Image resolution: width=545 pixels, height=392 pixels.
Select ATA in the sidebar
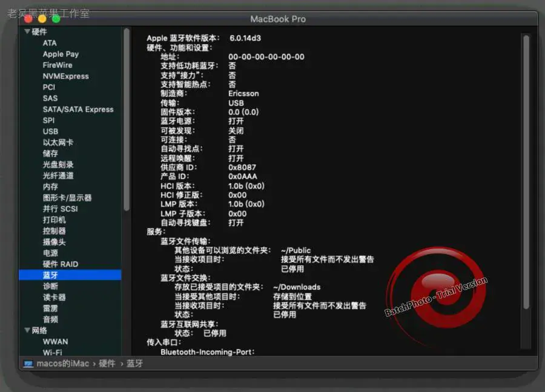[x=50, y=43]
